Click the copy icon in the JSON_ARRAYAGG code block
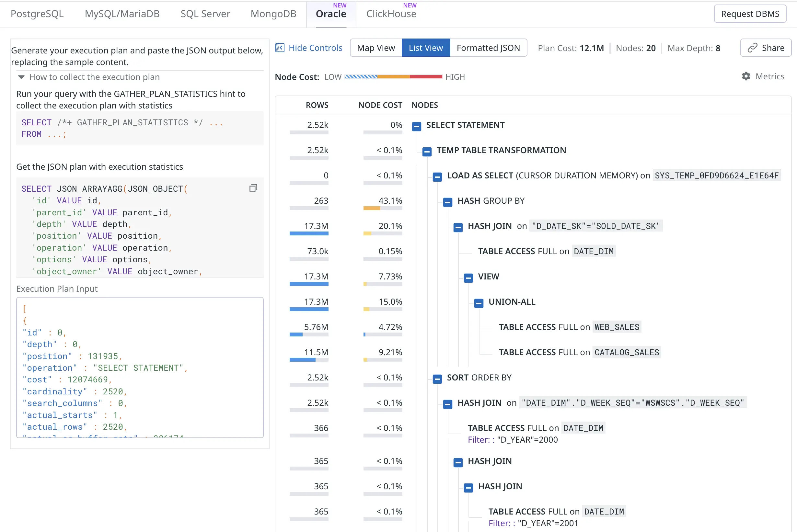797x532 pixels. (253, 188)
